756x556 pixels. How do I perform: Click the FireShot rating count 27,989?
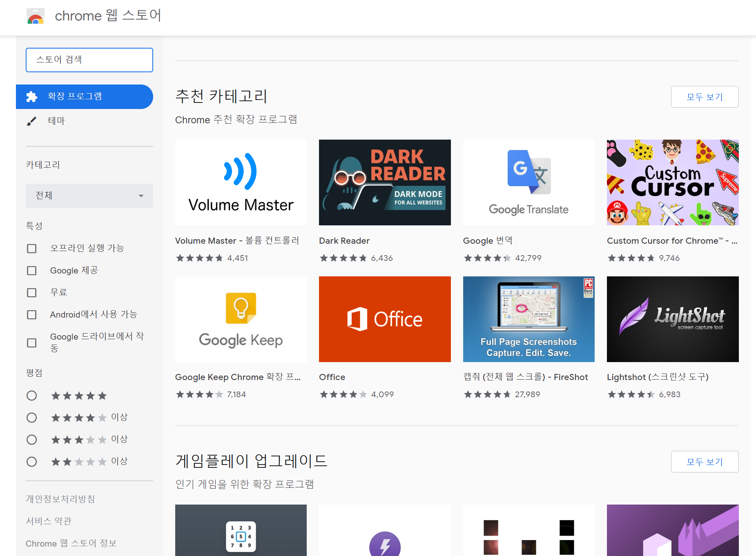[x=527, y=394]
